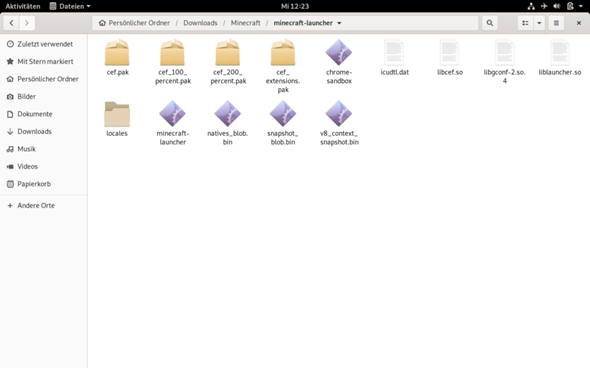Click the battery icon in top bar
This screenshot has height=368, width=590.
tap(570, 6)
